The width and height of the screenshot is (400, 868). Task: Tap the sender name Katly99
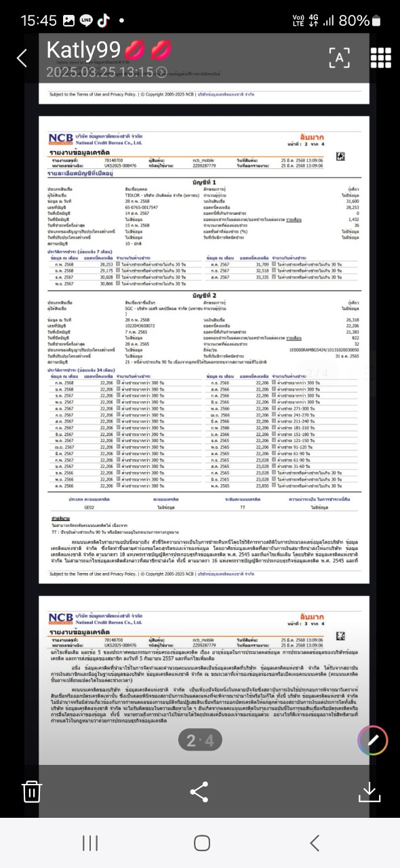click(x=84, y=50)
